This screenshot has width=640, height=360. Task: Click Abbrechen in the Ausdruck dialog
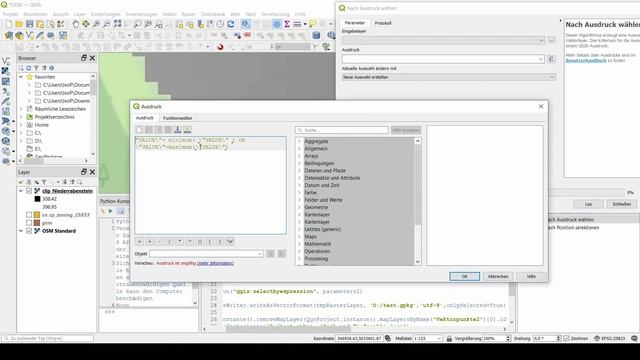point(498,276)
